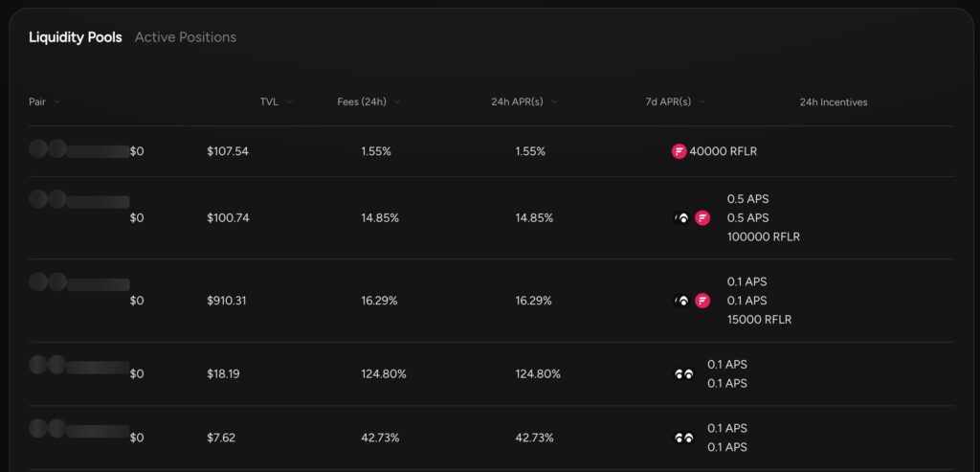This screenshot has width=980, height=472.
Task: Click the token pair icons in the $910.31 row
Action: pos(48,281)
